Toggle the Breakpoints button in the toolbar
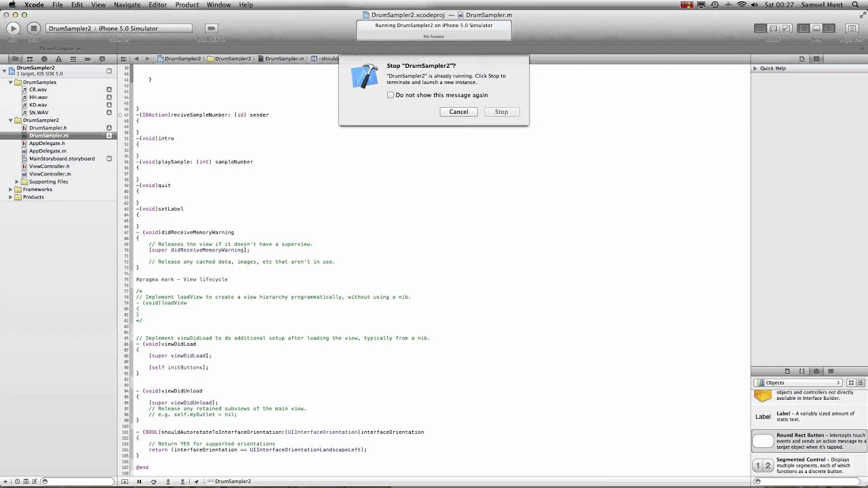The height and width of the screenshot is (488, 868). pyautogui.click(x=211, y=28)
